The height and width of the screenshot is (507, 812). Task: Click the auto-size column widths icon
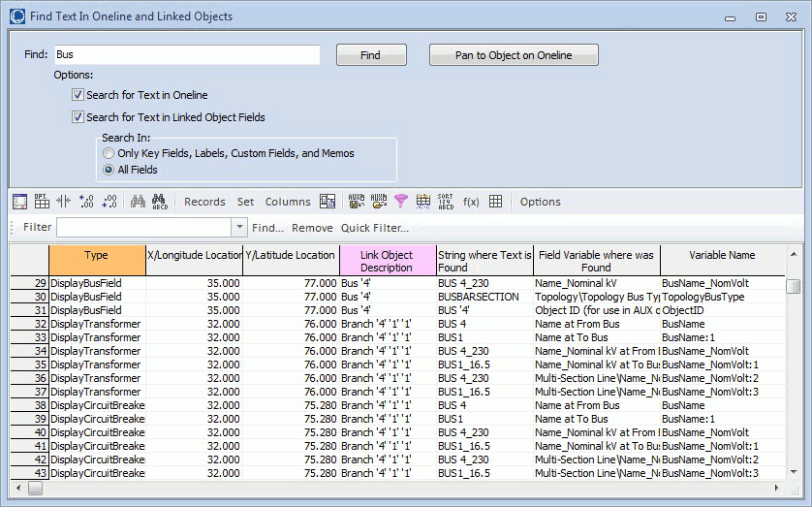click(x=64, y=202)
